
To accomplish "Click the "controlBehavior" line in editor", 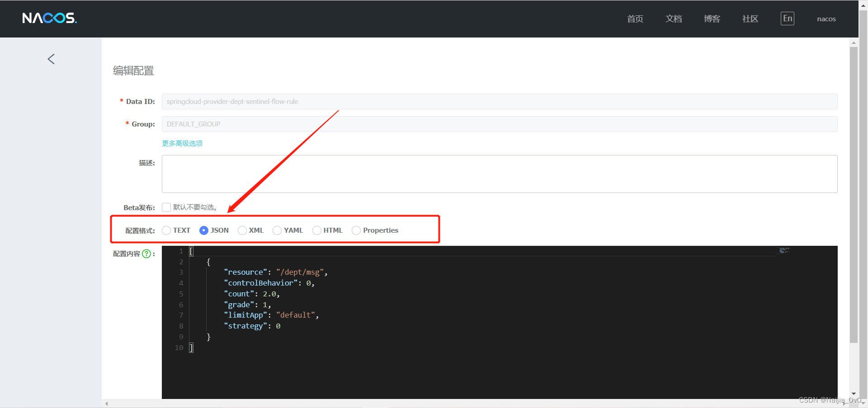I will tap(269, 283).
